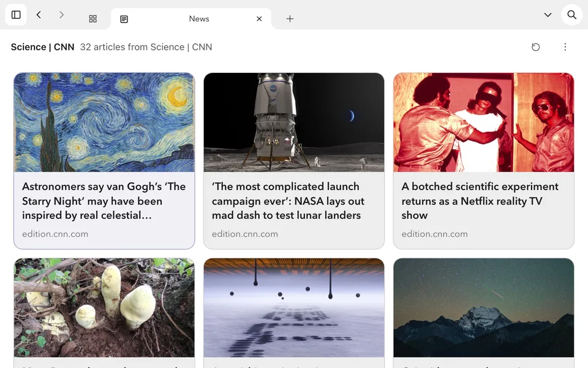
Task: Click edition.cnn.com under NASA article
Action: tap(245, 234)
